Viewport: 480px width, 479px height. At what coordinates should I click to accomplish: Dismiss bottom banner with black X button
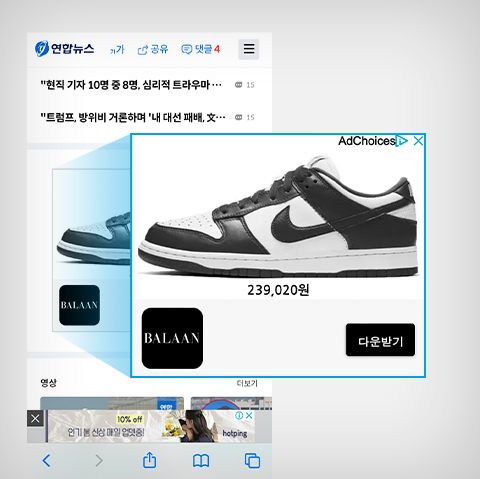(35, 418)
